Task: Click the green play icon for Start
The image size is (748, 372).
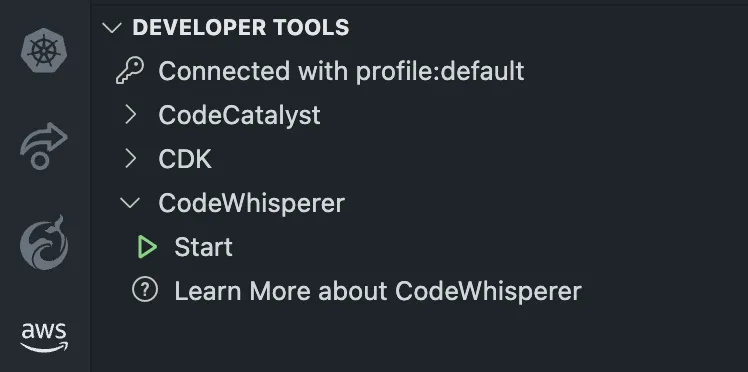Action: (x=147, y=247)
